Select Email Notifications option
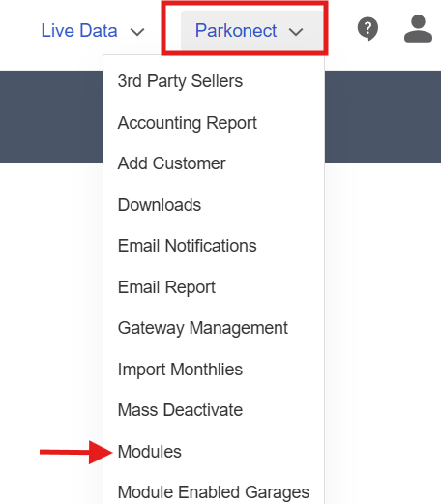This screenshot has height=504, width=441. click(188, 246)
